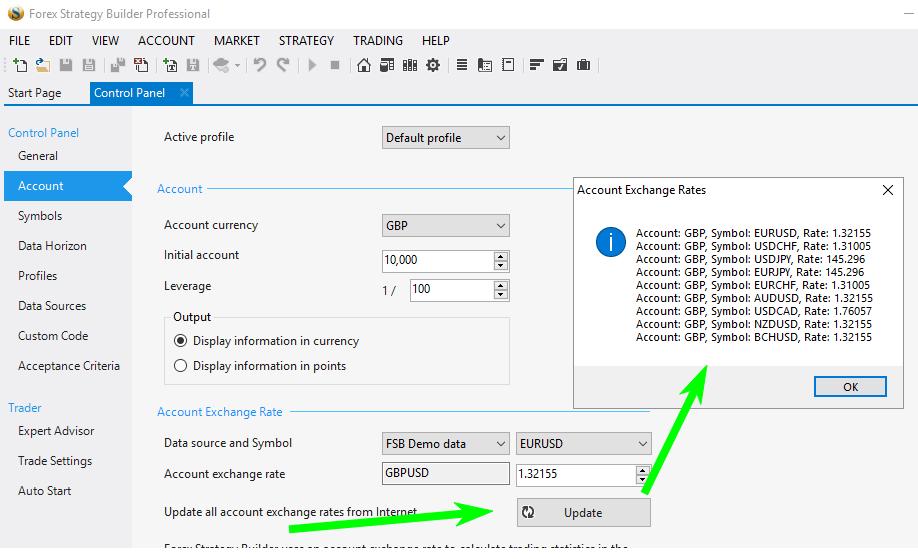The width and height of the screenshot is (918, 559).
Task: Click the grayed disk icon beside the template icon
Action: [193, 65]
